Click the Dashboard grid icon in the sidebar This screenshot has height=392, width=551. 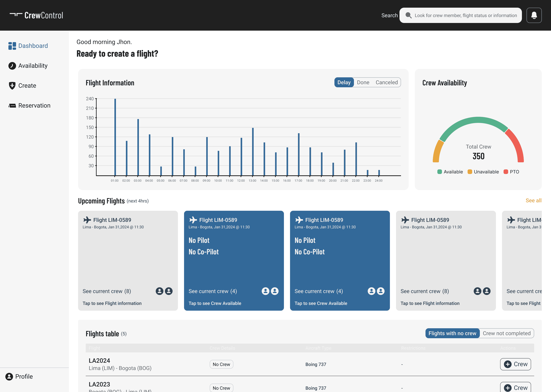click(x=12, y=46)
